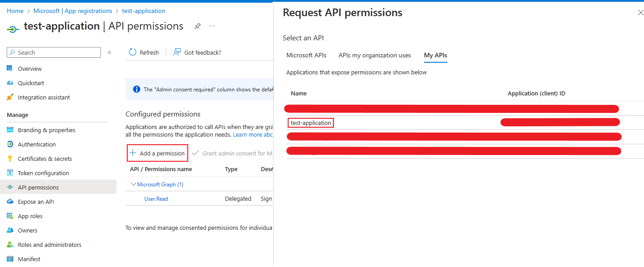Close the Request API permissions panel
The image size is (644, 267).
tap(640, 13)
